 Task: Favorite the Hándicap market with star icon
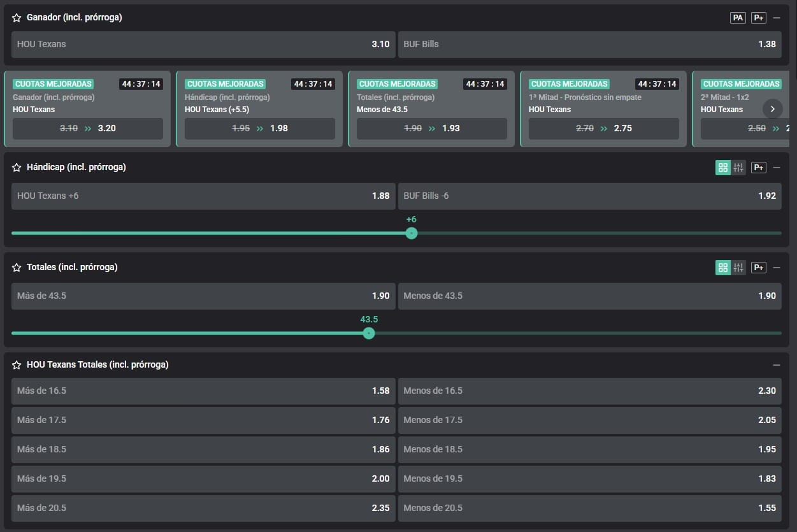(17, 168)
